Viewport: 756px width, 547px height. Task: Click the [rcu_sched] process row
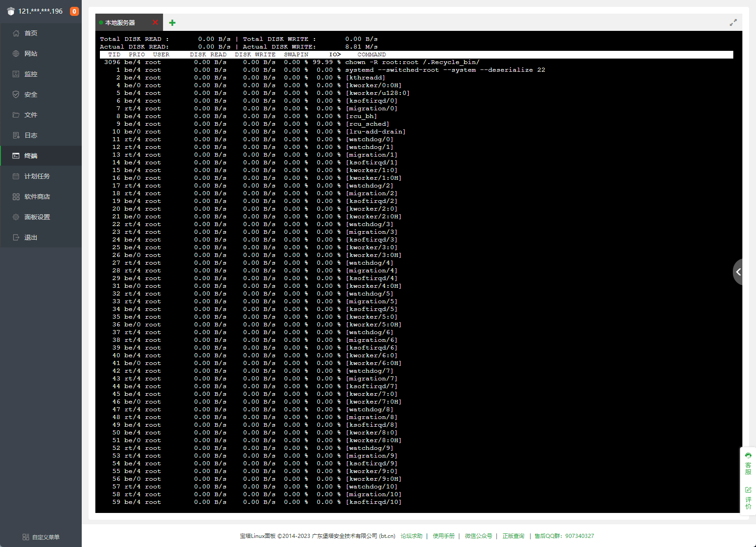[x=416, y=124]
